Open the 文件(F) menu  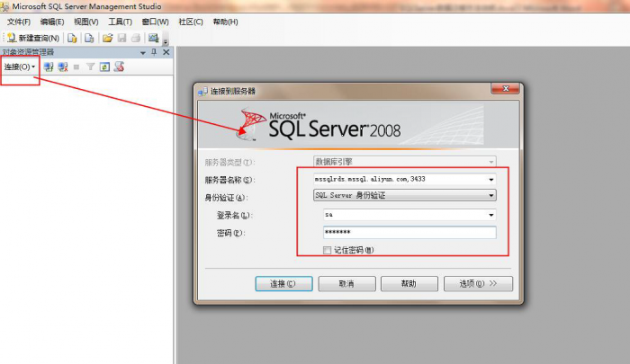click(x=18, y=22)
